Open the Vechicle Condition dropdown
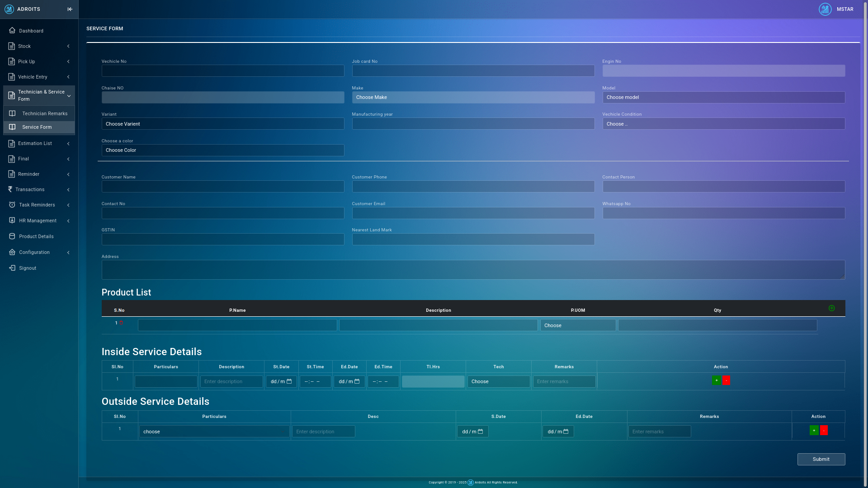 coord(723,124)
